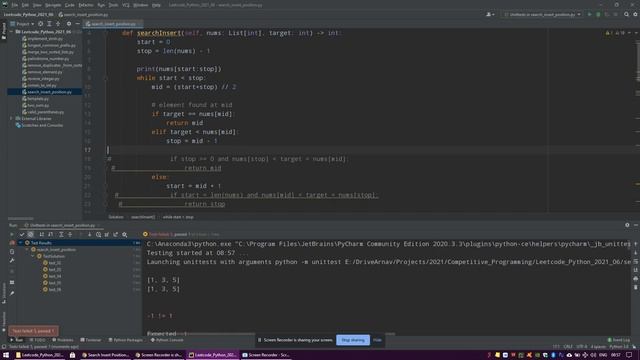640x360 pixels.
Task: Open longest_common_prefix.py in the project tree
Action: pyautogui.click(x=49, y=45)
